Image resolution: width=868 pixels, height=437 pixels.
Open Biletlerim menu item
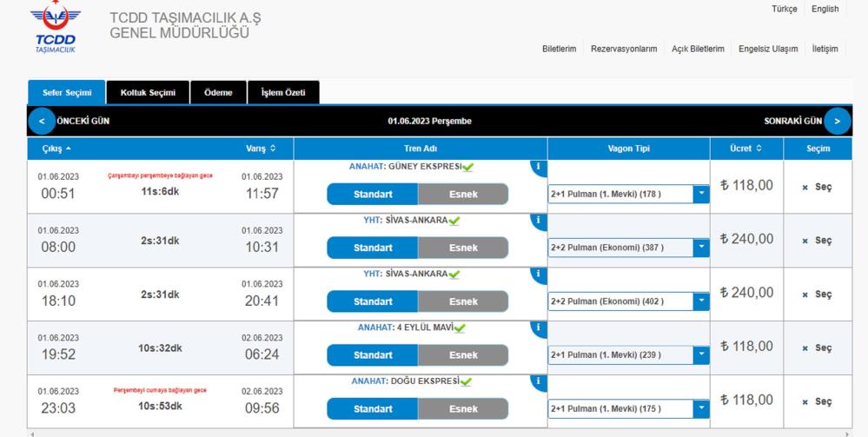tap(559, 49)
